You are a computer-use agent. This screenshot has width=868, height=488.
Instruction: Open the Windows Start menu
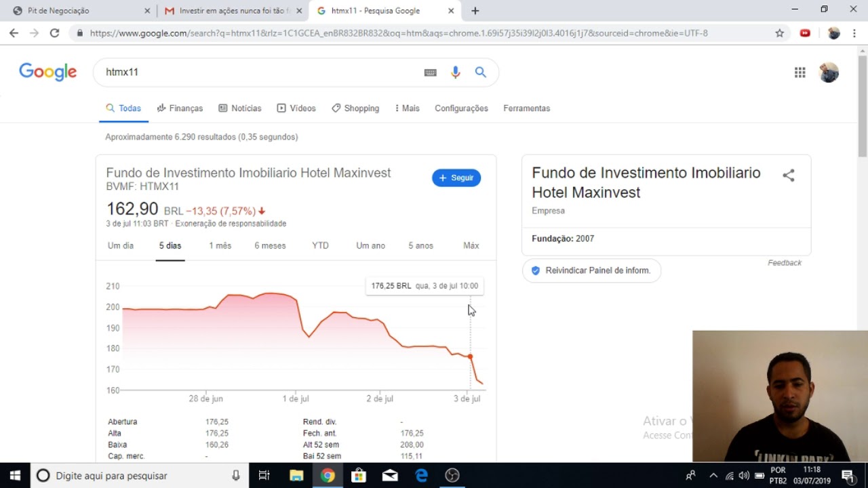tap(15, 475)
